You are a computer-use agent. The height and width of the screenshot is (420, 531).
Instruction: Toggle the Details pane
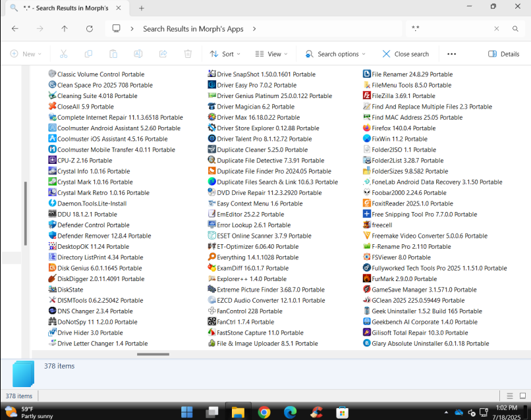[503, 54]
